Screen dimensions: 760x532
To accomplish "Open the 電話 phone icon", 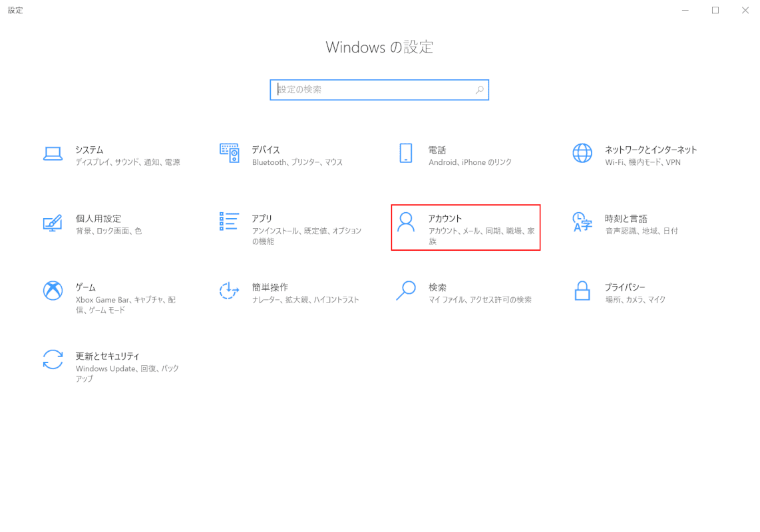I will pyautogui.click(x=406, y=153).
